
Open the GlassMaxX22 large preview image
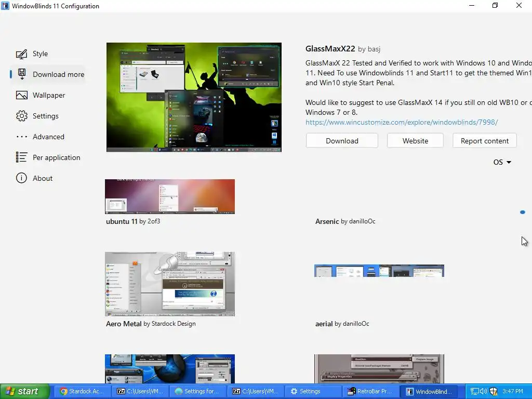tap(194, 97)
